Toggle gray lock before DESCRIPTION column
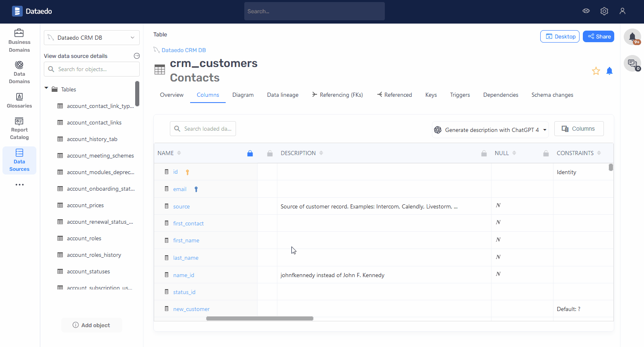The width and height of the screenshot is (644, 347). (x=270, y=153)
